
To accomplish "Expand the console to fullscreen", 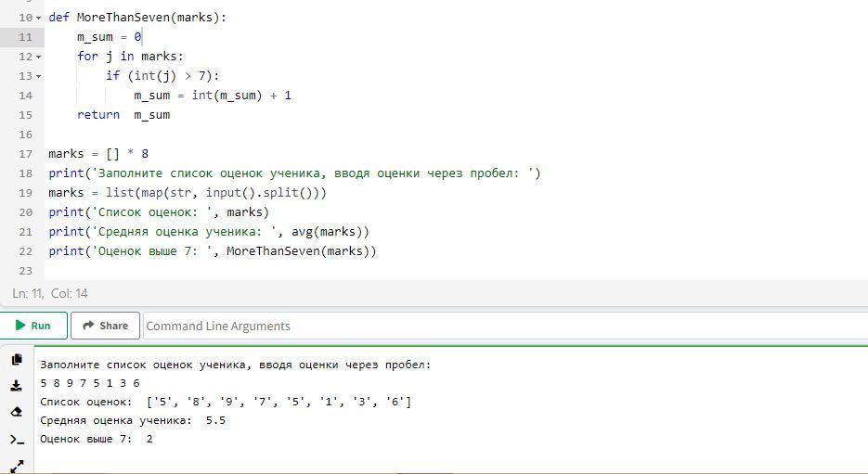I will point(17,467).
